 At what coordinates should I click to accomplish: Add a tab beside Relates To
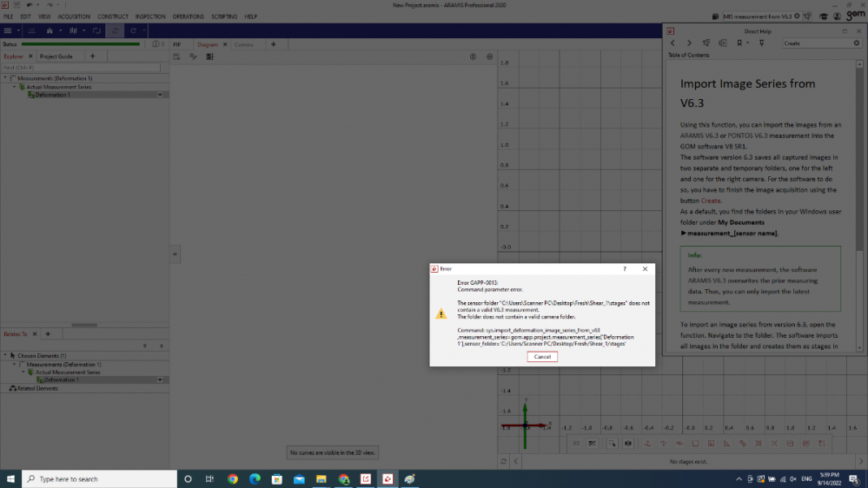point(48,334)
